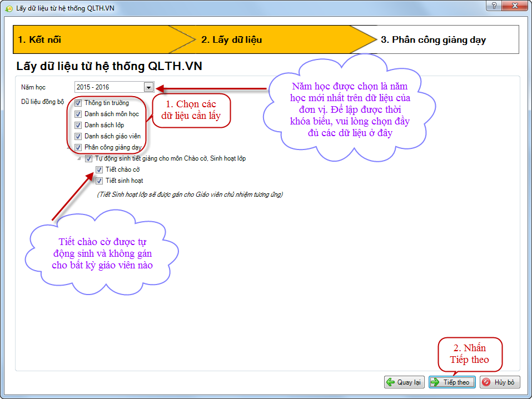Image resolution: width=532 pixels, height=399 pixels.
Task: Click the red cancel icon on Hủy bỏ
Action: [x=486, y=382]
